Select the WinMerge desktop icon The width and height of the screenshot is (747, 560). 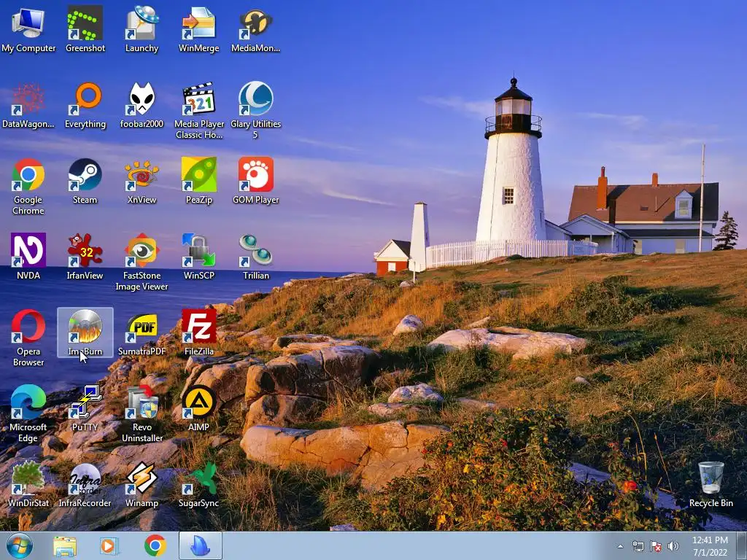pyautogui.click(x=198, y=29)
